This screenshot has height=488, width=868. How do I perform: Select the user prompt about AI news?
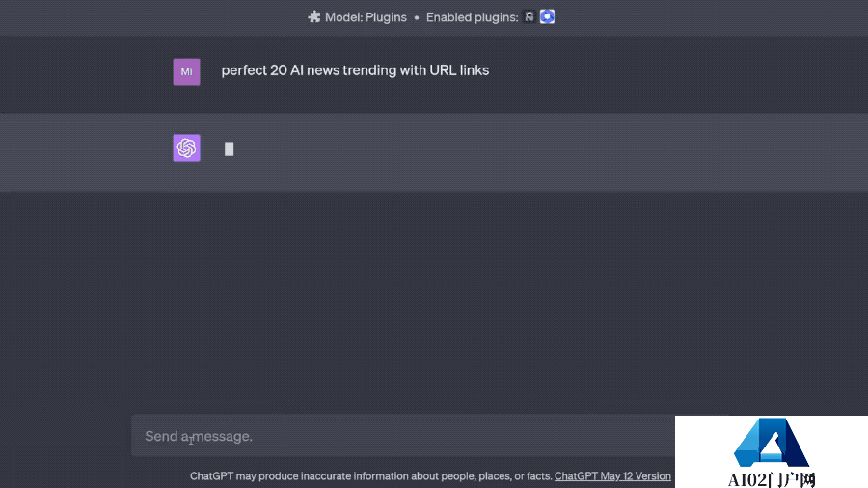click(x=355, y=70)
